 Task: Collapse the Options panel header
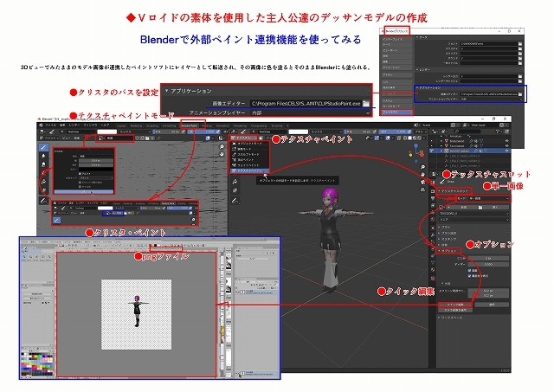[x=449, y=251]
